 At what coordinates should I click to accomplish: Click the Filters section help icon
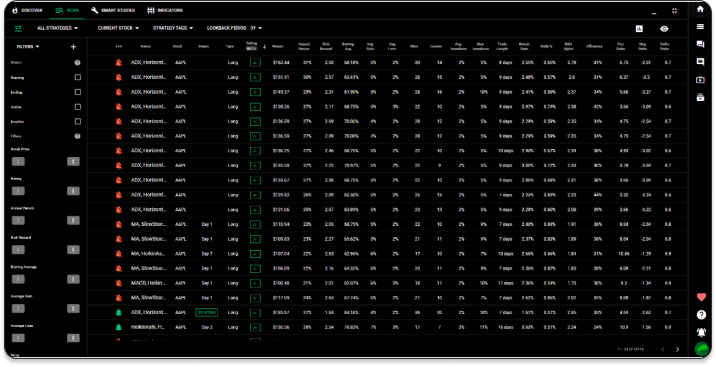pyautogui.click(x=78, y=136)
